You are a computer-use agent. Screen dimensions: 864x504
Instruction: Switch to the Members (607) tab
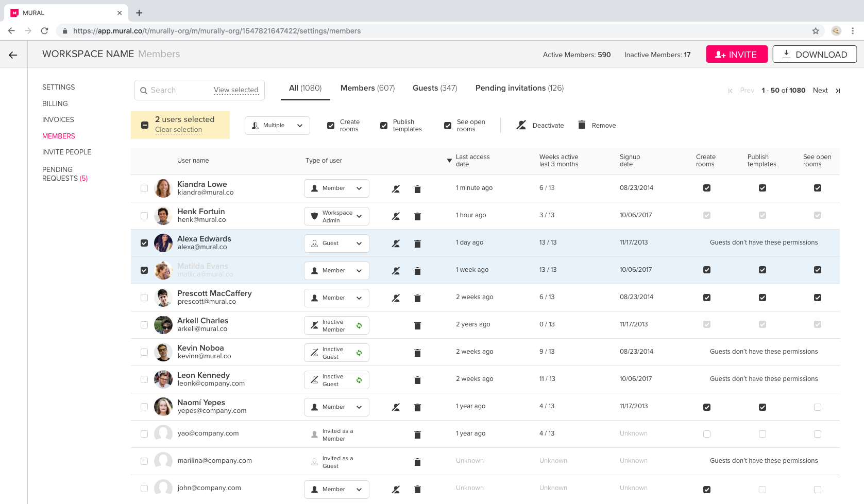pos(367,88)
